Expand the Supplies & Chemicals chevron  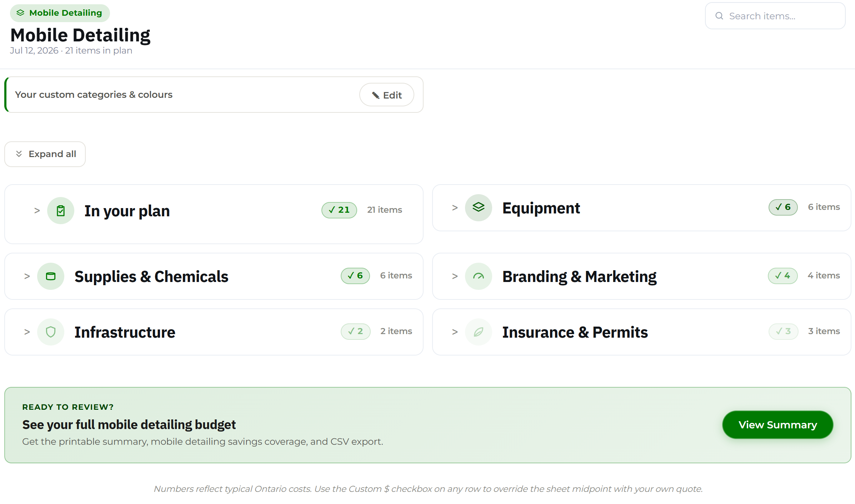tap(27, 276)
